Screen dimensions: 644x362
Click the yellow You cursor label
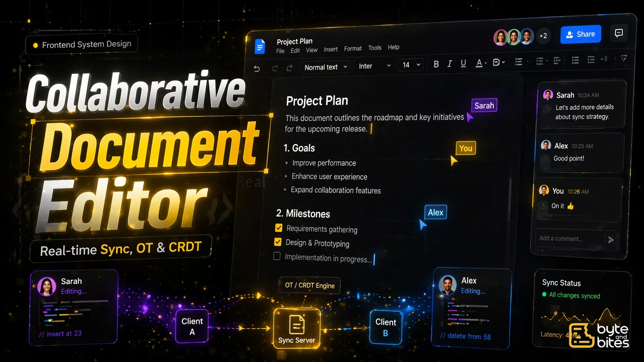pos(466,148)
